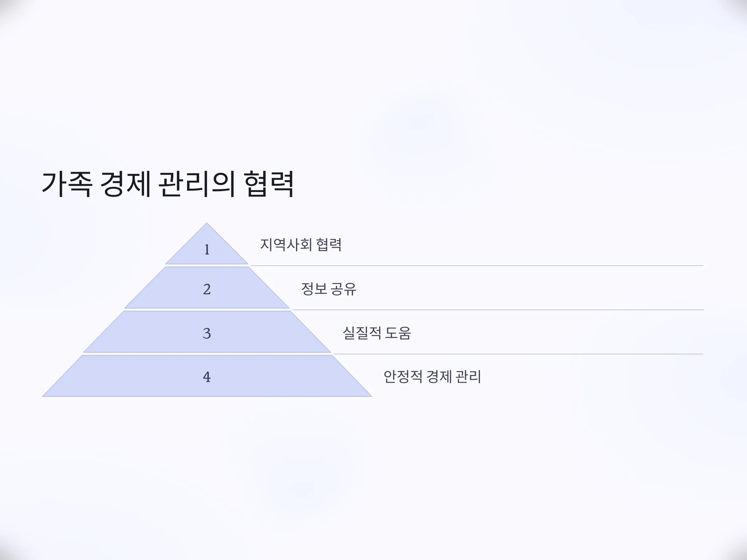The image size is (747, 560).
Task: Click the 실질적 도움 label
Action: click(x=377, y=333)
